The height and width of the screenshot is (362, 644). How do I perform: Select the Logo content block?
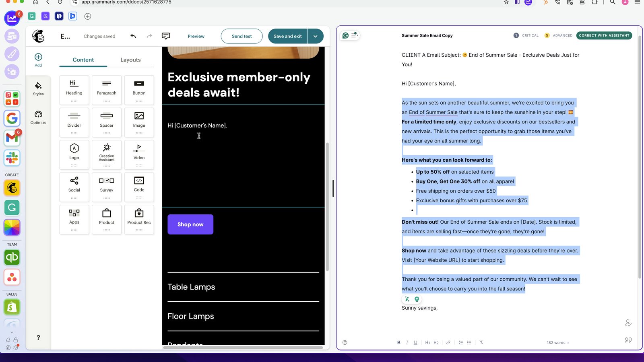[x=74, y=155]
